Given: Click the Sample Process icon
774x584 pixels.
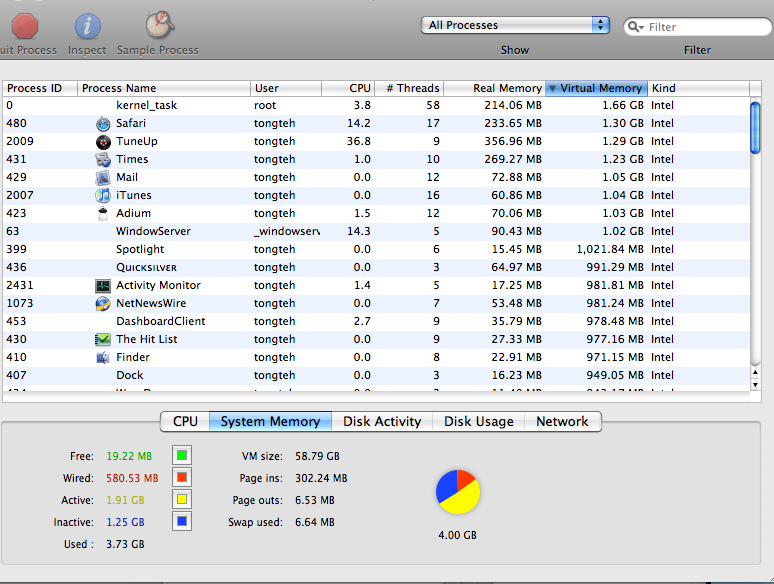Looking at the screenshot, I should tap(159, 25).
